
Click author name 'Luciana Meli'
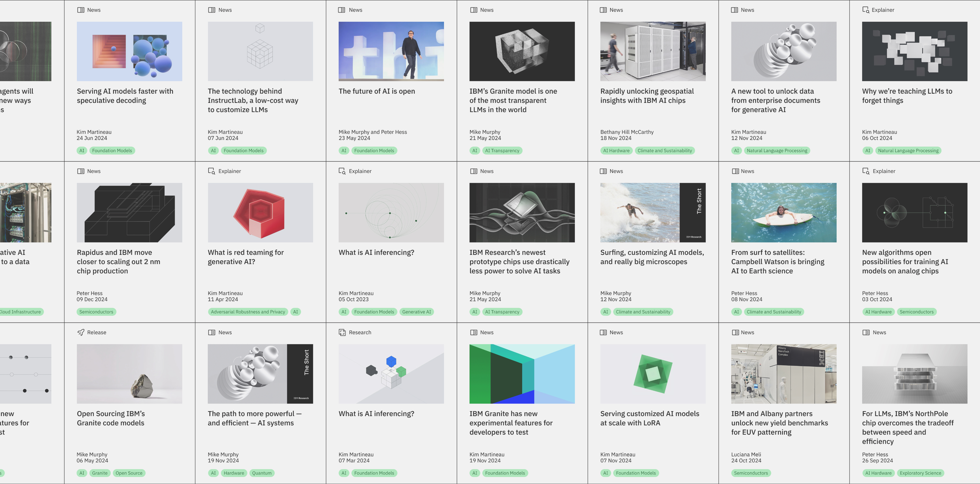coord(746,455)
